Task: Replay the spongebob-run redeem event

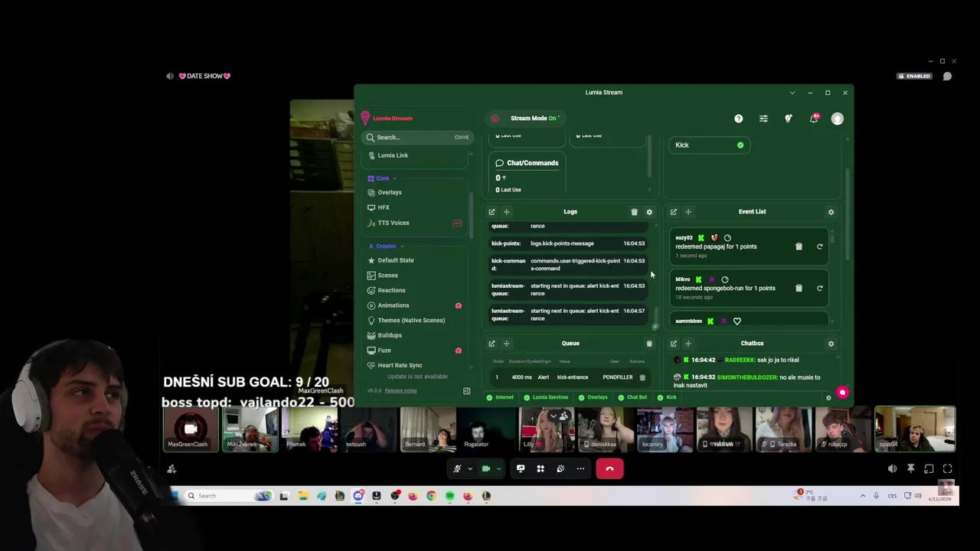Action: click(819, 288)
